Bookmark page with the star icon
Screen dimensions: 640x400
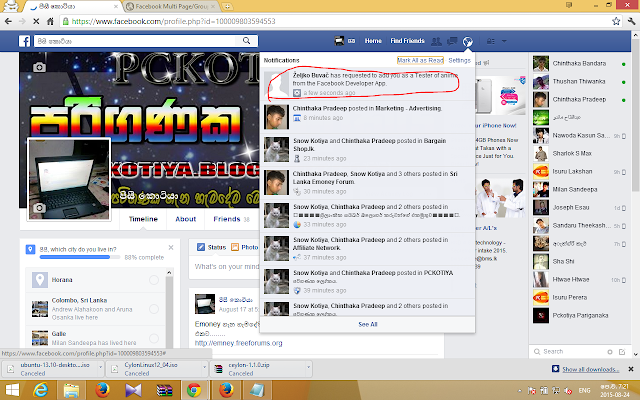tap(616, 21)
